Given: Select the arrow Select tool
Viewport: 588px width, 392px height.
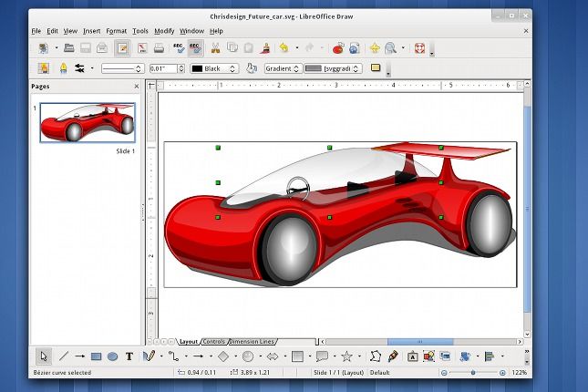Looking at the screenshot, I should click(x=43, y=356).
